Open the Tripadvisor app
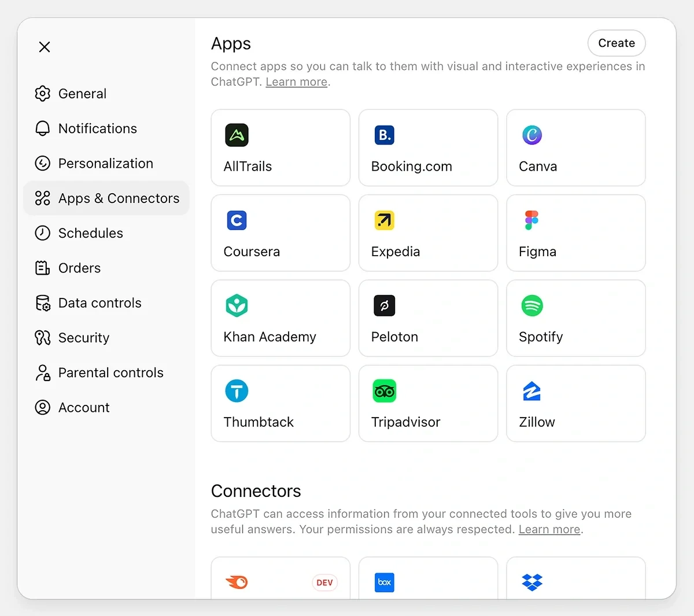Viewport: 694px width, 616px height. (427, 403)
